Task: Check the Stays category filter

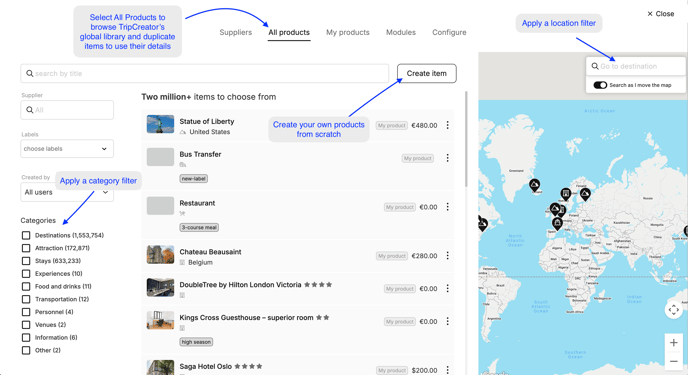Action: [26, 261]
